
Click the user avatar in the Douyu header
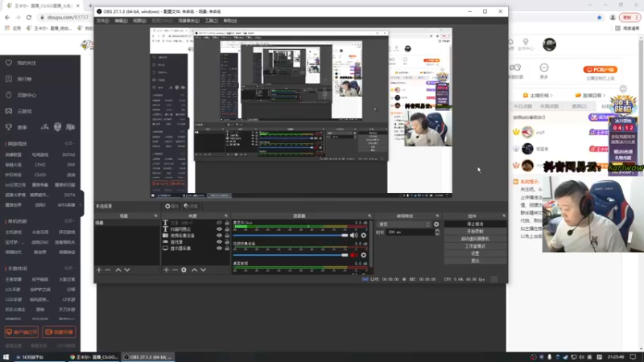[549, 44]
